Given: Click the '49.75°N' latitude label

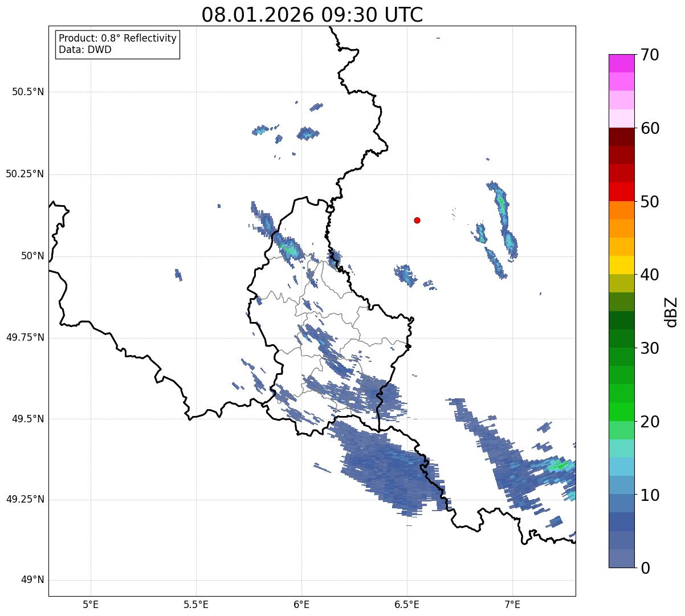Looking at the screenshot, I should click(25, 337).
